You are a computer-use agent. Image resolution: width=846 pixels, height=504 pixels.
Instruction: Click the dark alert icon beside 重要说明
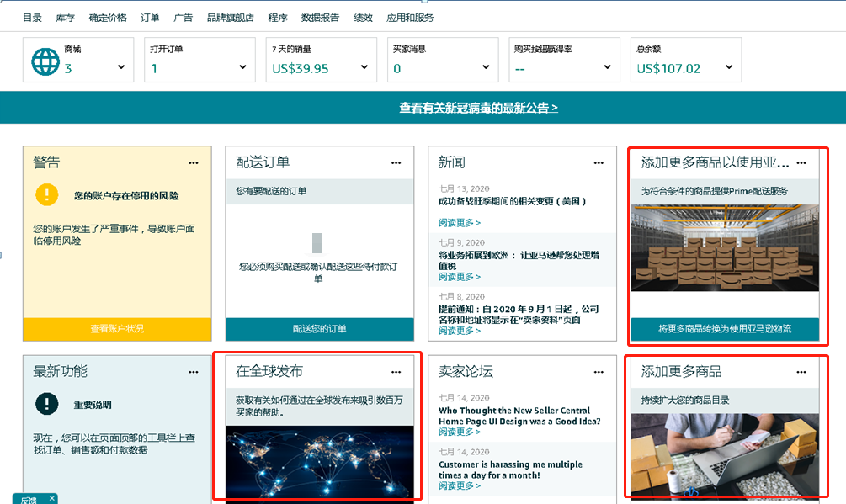[x=47, y=404]
